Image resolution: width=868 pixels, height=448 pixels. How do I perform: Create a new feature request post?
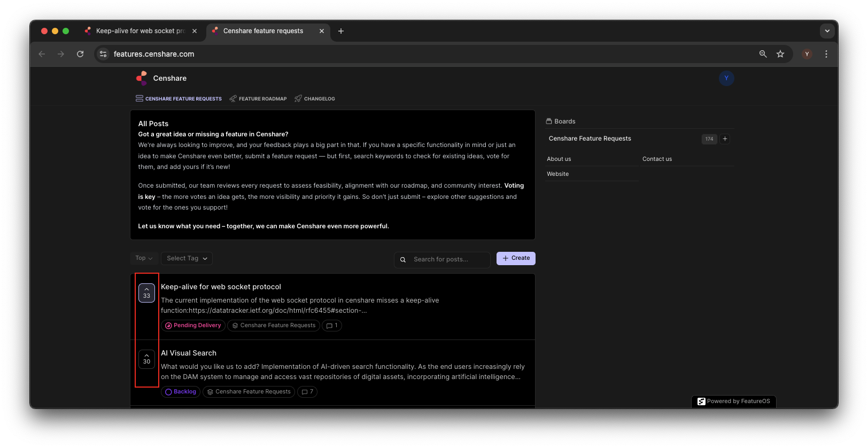tap(516, 258)
